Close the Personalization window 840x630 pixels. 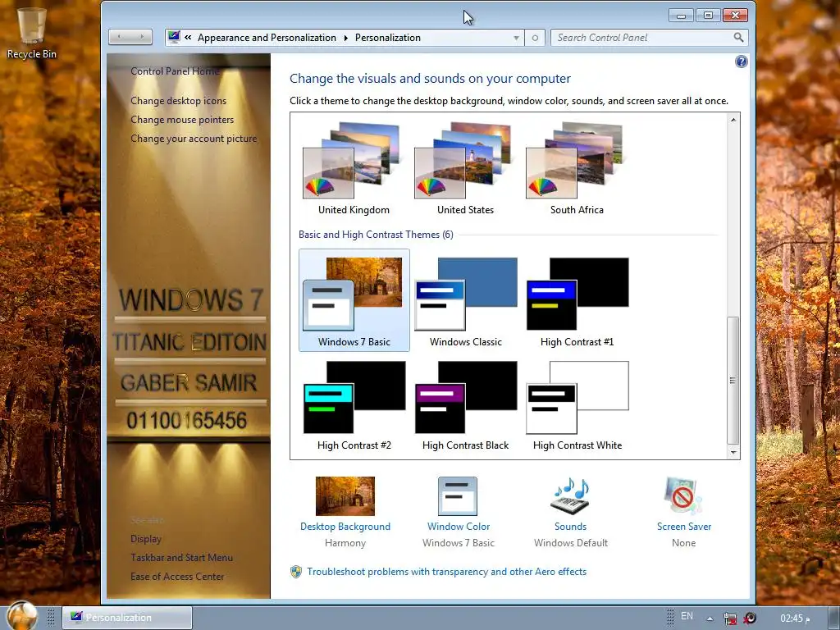735,16
